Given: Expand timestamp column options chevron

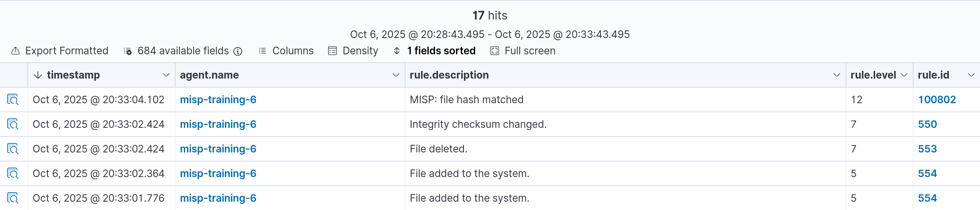Looking at the screenshot, I should 166,75.
